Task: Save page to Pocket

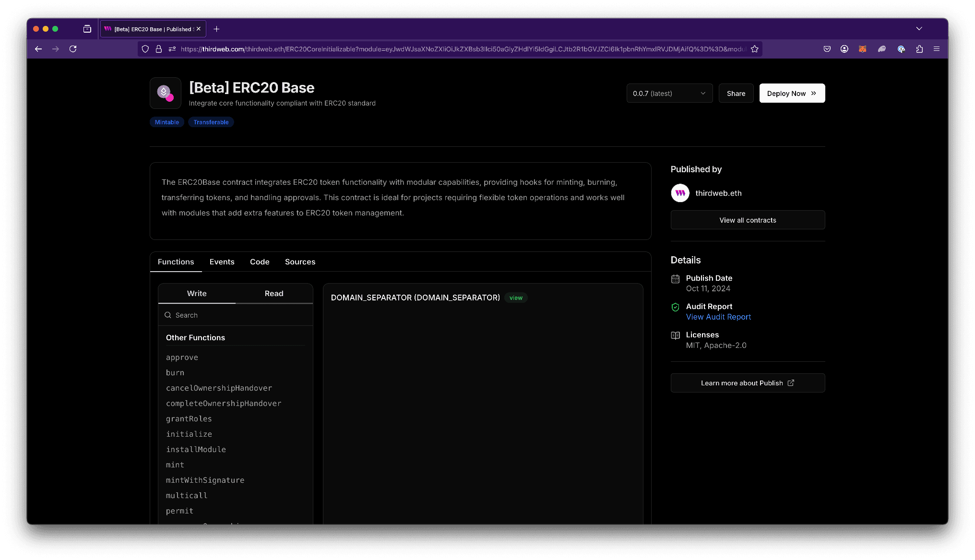Action: tap(827, 48)
